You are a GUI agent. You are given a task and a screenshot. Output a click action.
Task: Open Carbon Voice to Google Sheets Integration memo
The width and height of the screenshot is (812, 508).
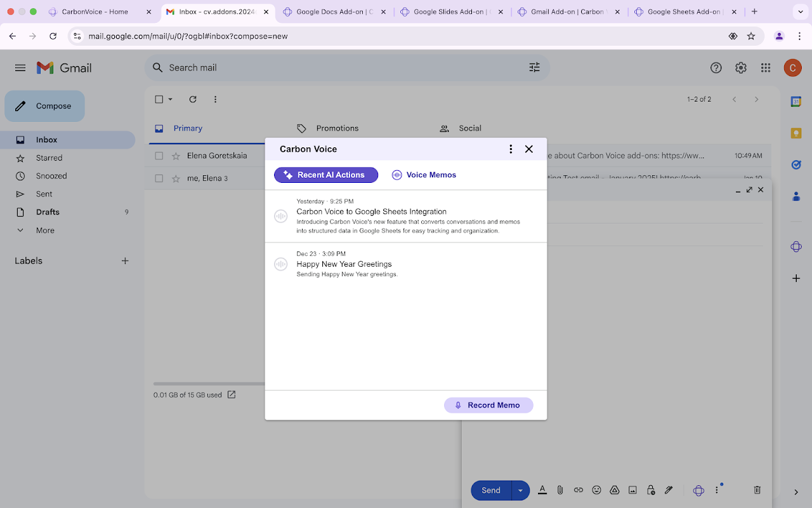[x=406, y=217]
